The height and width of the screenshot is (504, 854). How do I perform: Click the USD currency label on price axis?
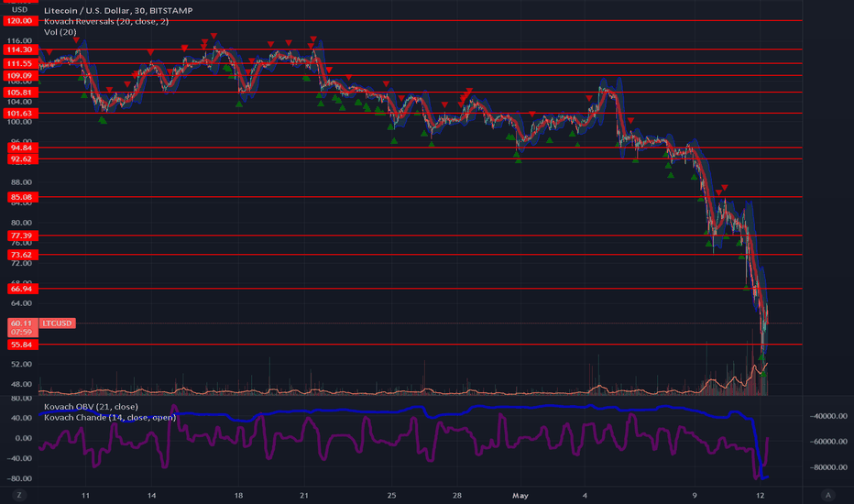point(19,9)
